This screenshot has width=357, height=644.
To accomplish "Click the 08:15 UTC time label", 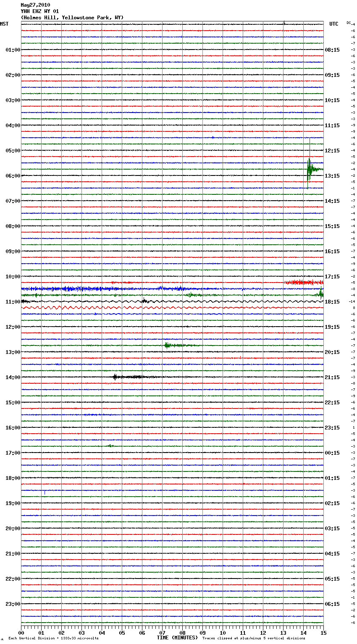I will click(x=332, y=50).
